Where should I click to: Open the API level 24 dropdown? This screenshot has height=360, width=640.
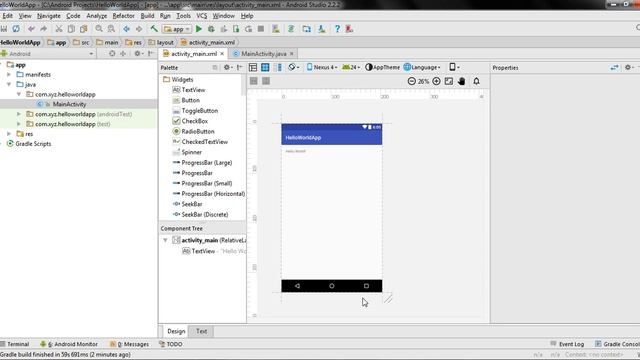pos(351,67)
